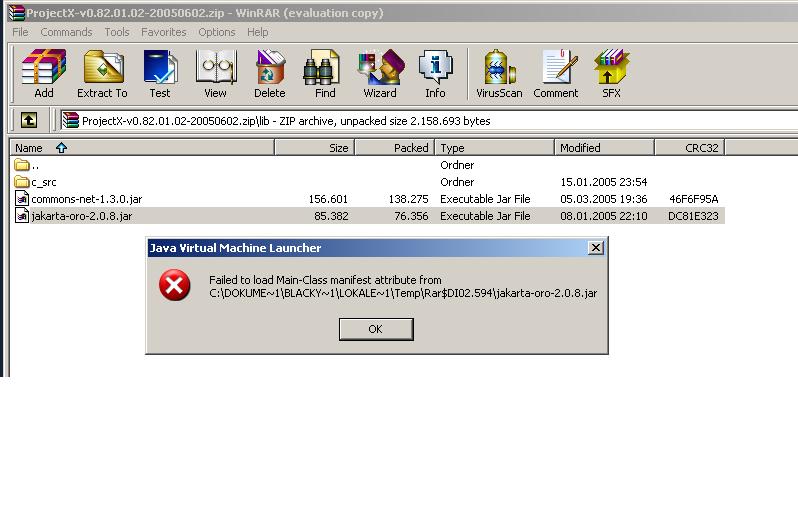Viewport: 798px width, 512px height.
Task: Sort by the Name column header
Action: point(142,148)
